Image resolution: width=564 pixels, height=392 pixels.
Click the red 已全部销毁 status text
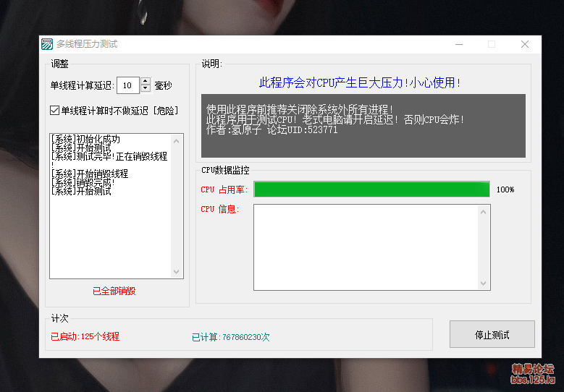click(x=114, y=291)
